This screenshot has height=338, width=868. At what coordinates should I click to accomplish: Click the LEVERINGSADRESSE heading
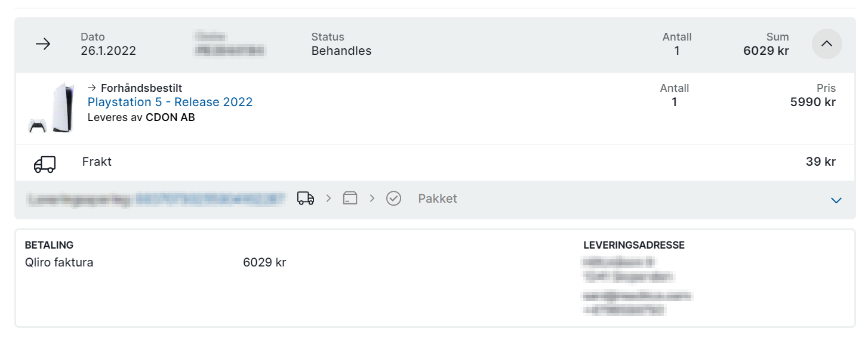634,245
